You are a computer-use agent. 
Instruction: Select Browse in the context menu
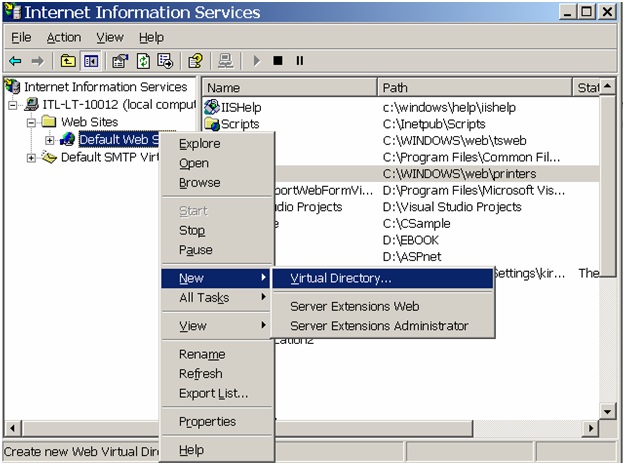pos(217,182)
